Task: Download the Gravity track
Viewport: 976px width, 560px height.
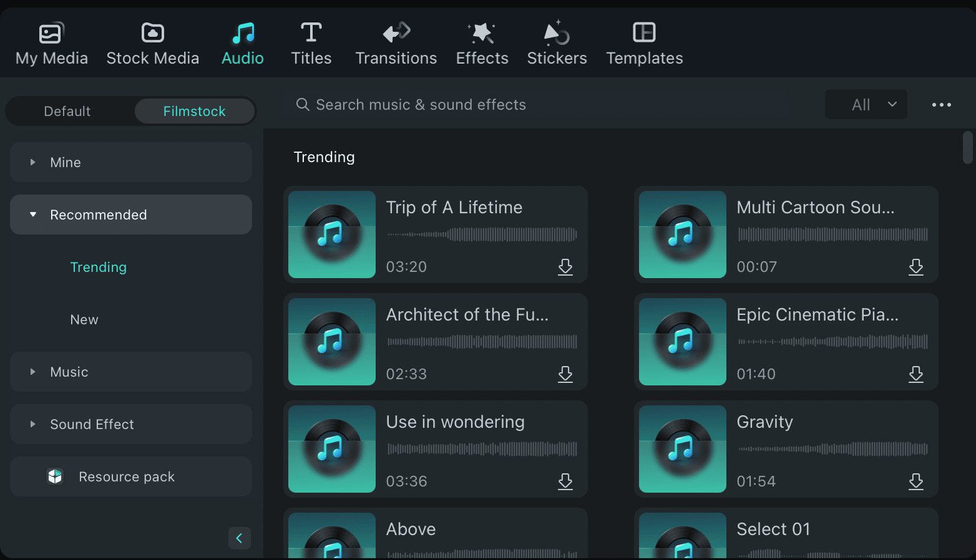Action: (916, 481)
